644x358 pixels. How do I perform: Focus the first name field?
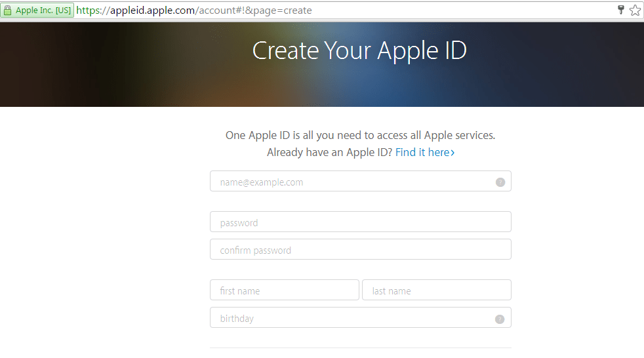pos(284,290)
